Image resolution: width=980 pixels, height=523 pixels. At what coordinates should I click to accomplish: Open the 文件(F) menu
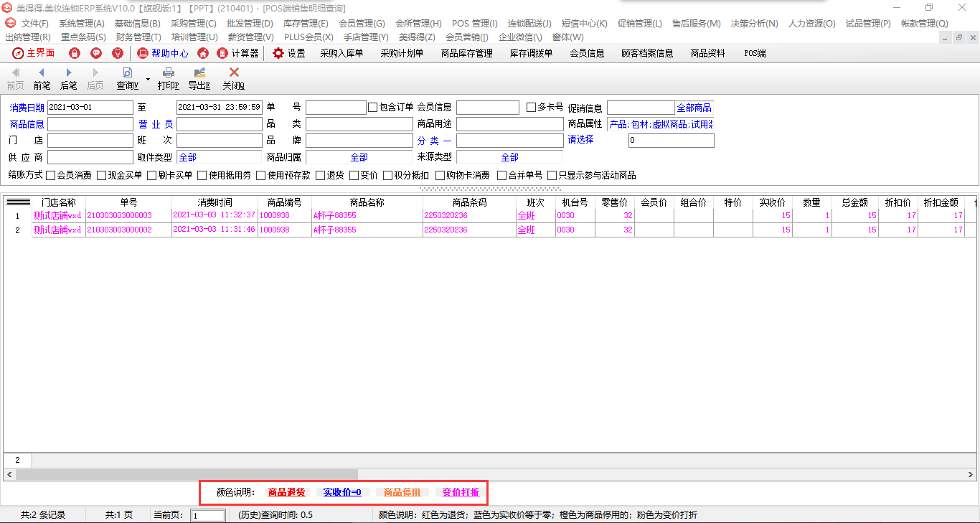click(x=35, y=24)
